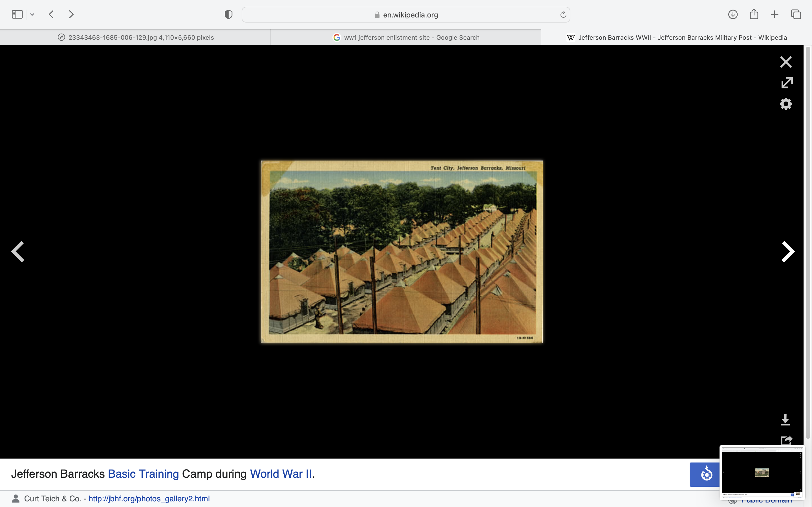
Task: Close the Wikipedia media viewer
Action: [x=785, y=62]
